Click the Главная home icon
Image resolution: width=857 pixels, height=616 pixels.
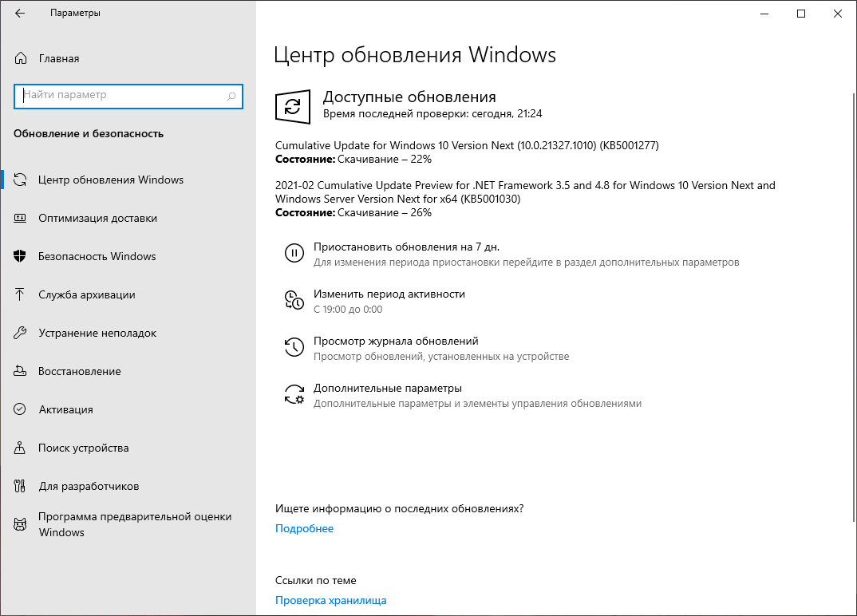[x=21, y=58]
